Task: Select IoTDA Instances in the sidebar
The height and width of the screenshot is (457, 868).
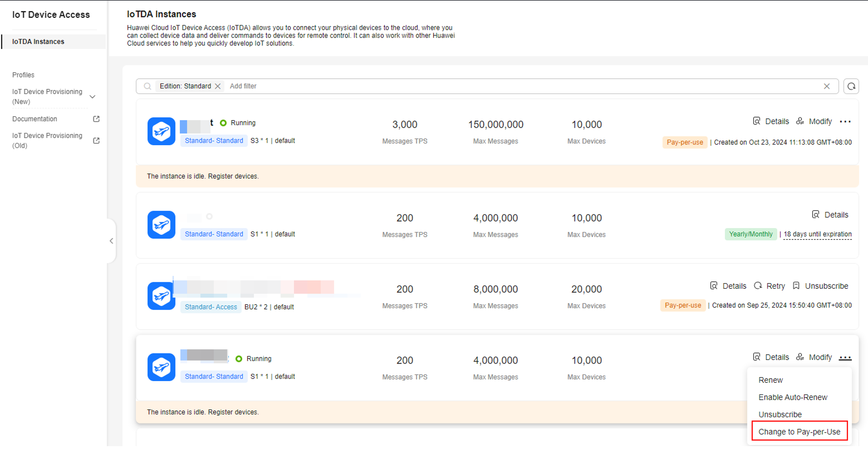Action: tap(54, 42)
